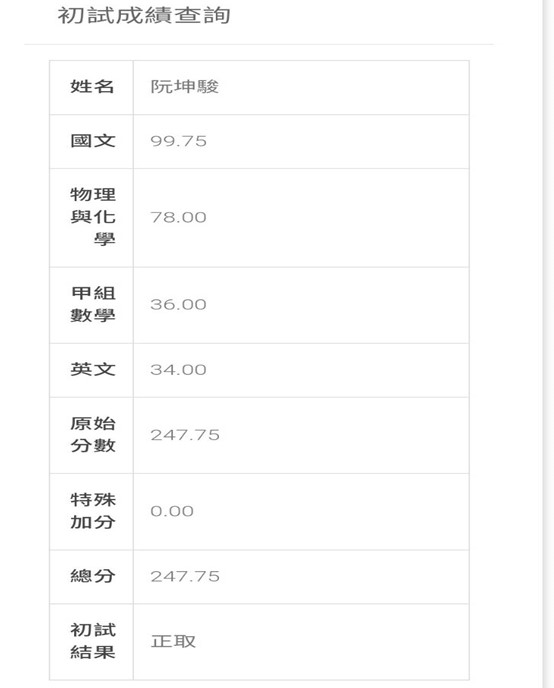Click the 姓名 label cell
This screenshot has width=554, height=688.
[x=92, y=87]
